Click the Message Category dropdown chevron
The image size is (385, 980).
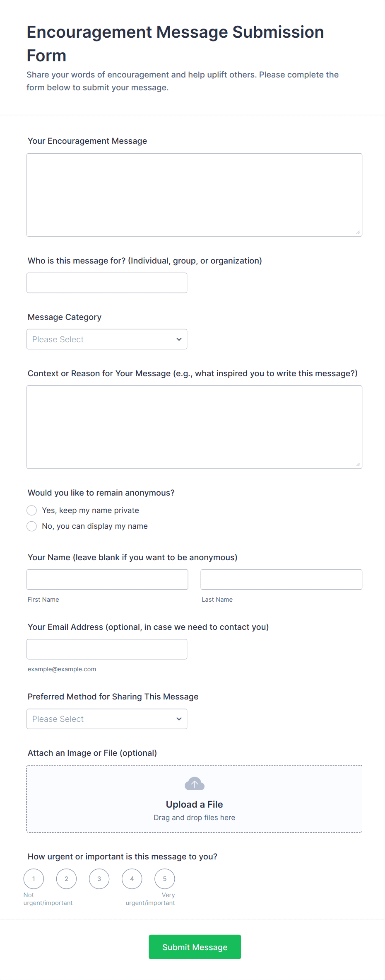179,339
